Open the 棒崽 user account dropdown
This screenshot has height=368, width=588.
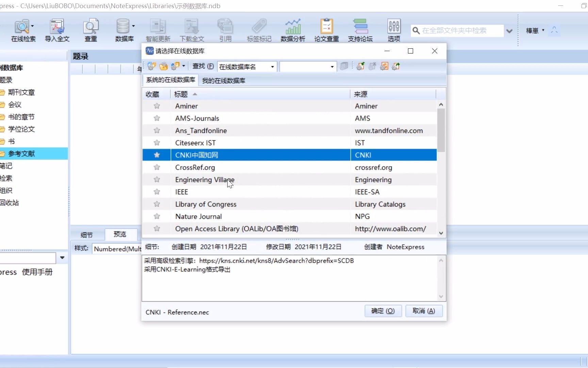coord(535,31)
